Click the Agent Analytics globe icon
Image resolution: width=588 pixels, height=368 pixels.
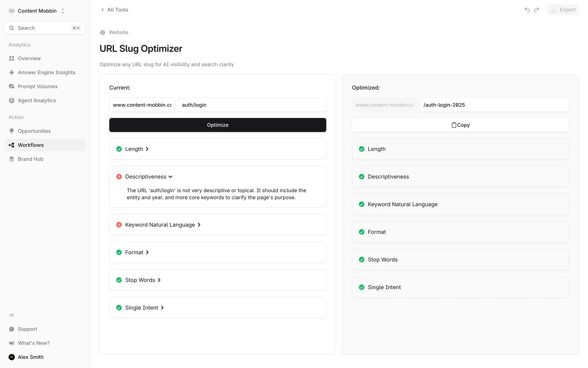click(x=12, y=101)
